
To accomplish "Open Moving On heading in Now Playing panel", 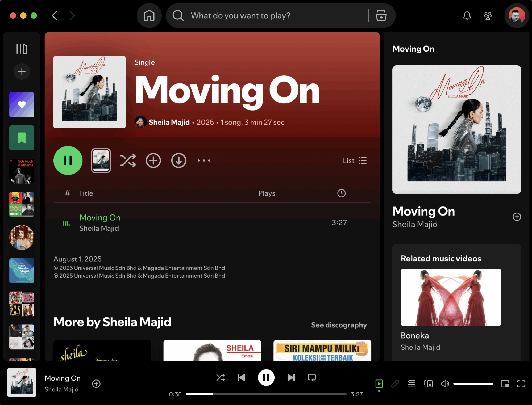I will point(423,211).
